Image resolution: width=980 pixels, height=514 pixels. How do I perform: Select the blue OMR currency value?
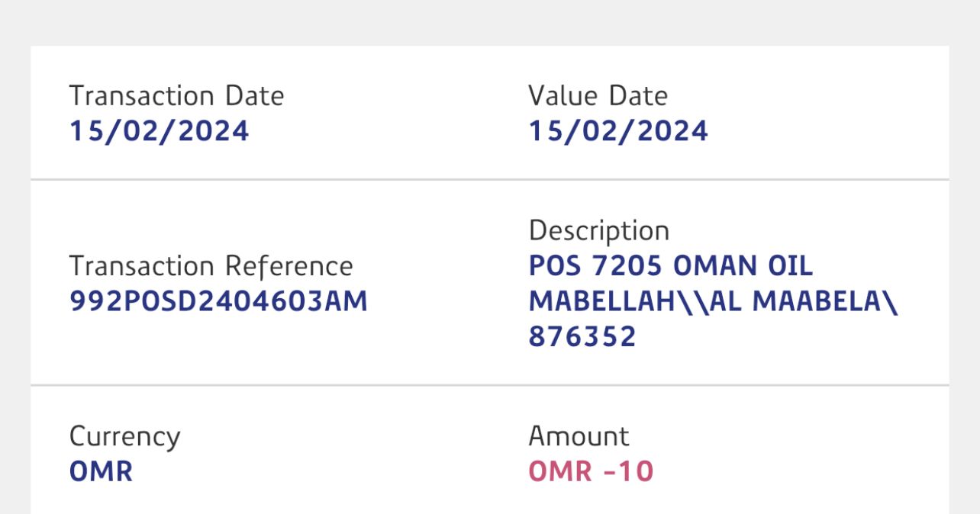pos(101,471)
